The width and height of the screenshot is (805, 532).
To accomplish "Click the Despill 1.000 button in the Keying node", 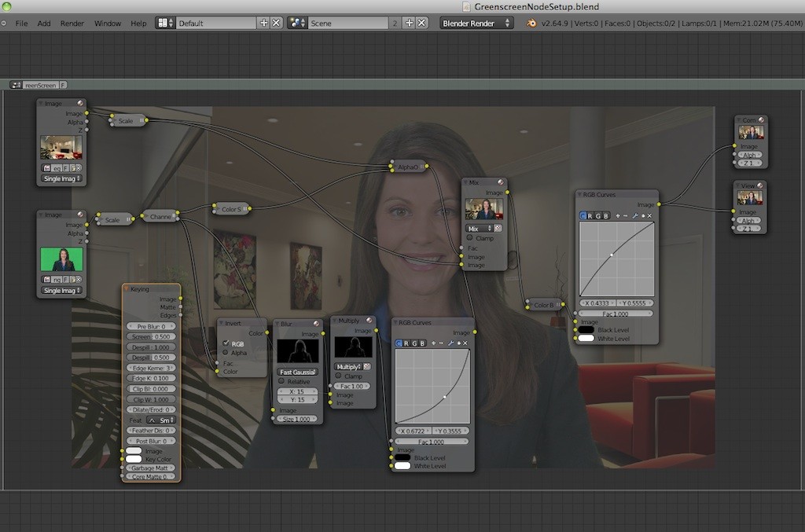I will point(149,347).
